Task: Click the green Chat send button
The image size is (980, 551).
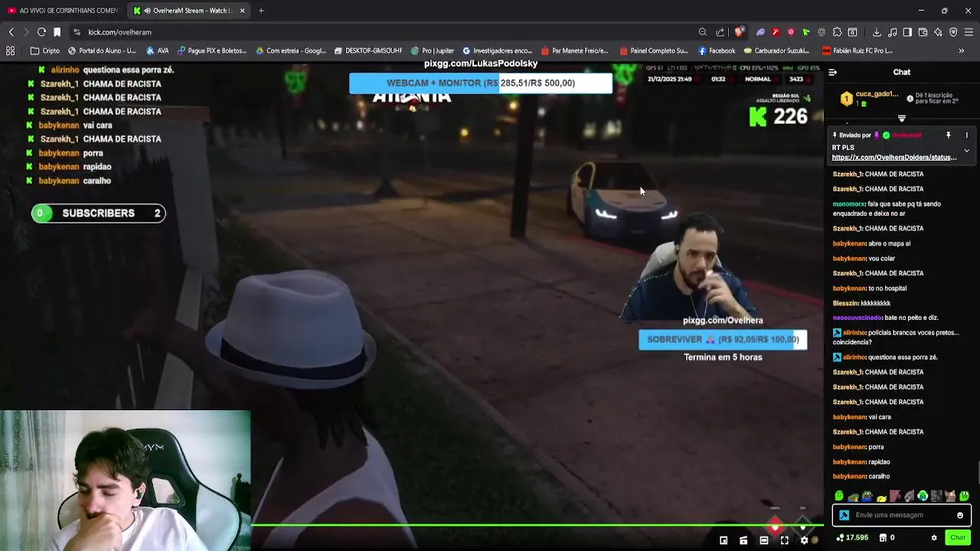Action: (958, 538)
